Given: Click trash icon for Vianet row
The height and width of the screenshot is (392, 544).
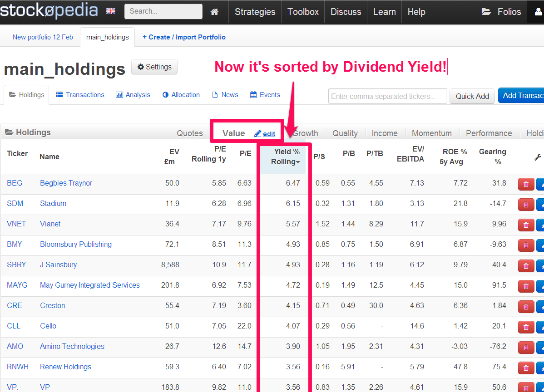Looking at the screenshot, I should tap(526, 225).
